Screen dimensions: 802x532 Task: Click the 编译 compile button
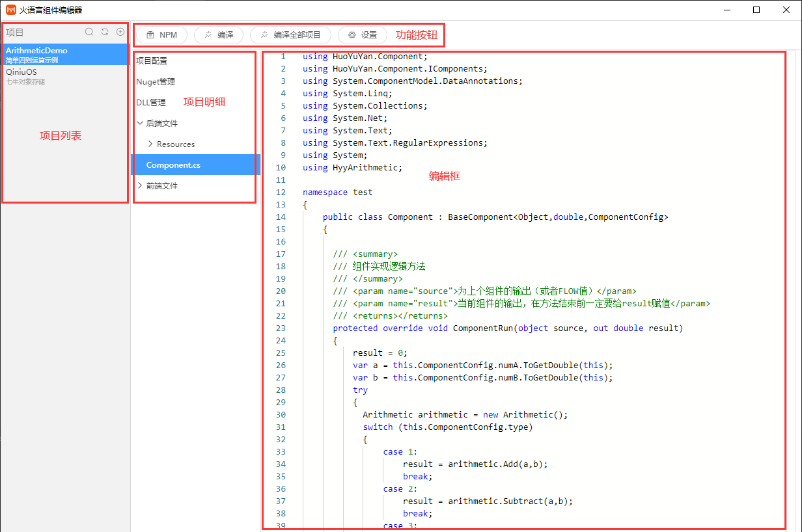(x=219, y=35)
